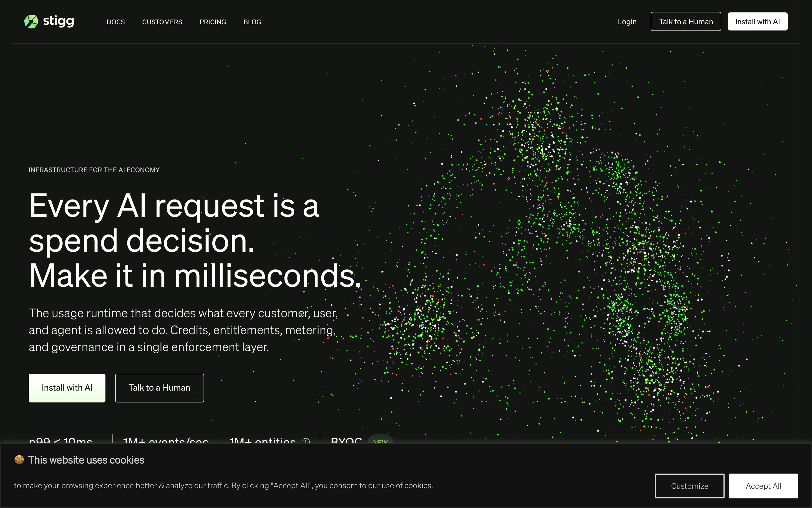Accept all cookies
This screenshot has width=812, height=508.
[763, 486]
